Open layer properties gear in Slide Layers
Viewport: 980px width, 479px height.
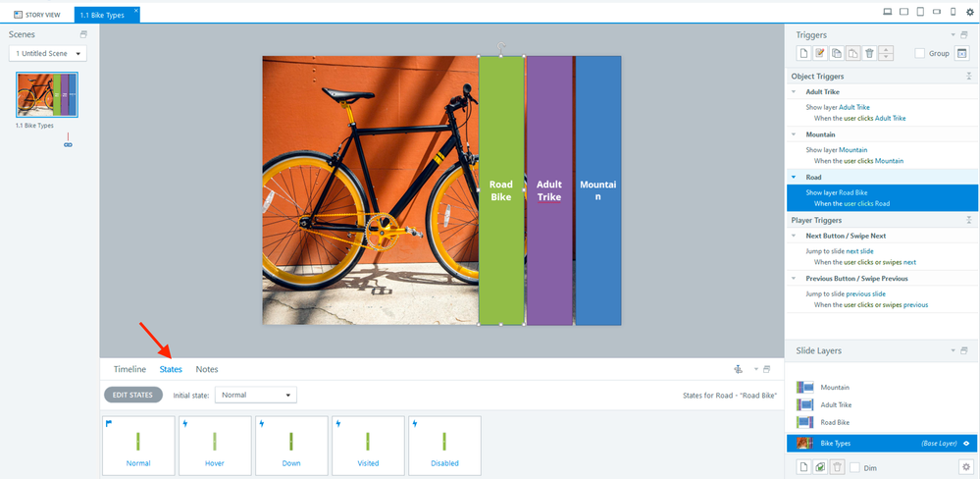[x=966, y=466]
